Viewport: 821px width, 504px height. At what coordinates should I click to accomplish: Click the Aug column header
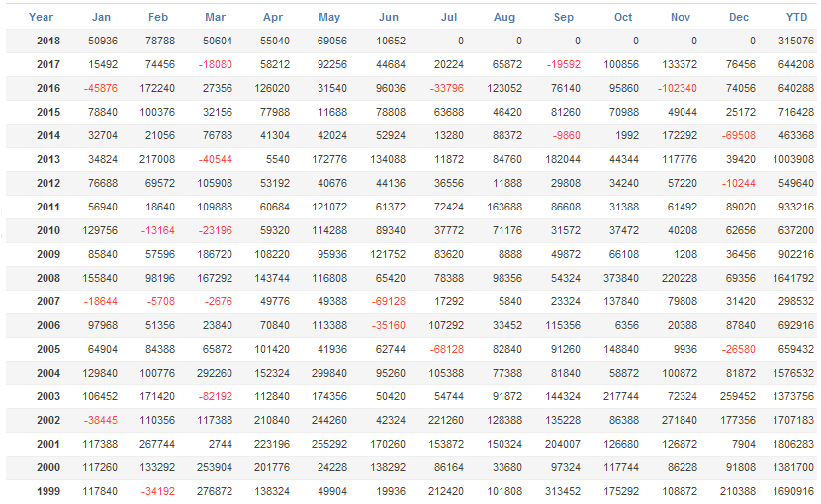[504, 17]
